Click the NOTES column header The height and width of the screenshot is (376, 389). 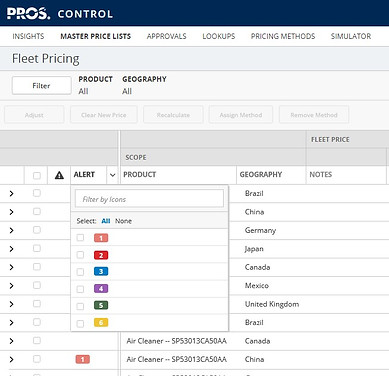[x=321, y=174]
